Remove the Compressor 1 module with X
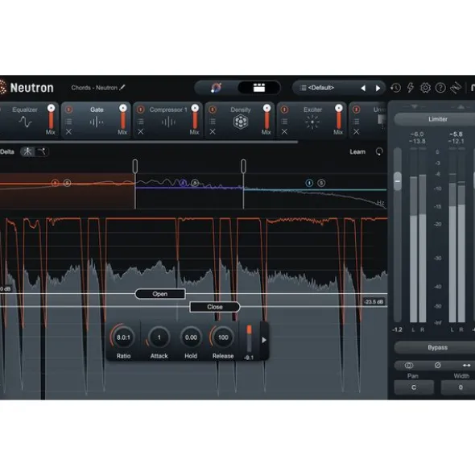Image resolution: width=475 pixels, height=476 pixels. tap(141, 132)
